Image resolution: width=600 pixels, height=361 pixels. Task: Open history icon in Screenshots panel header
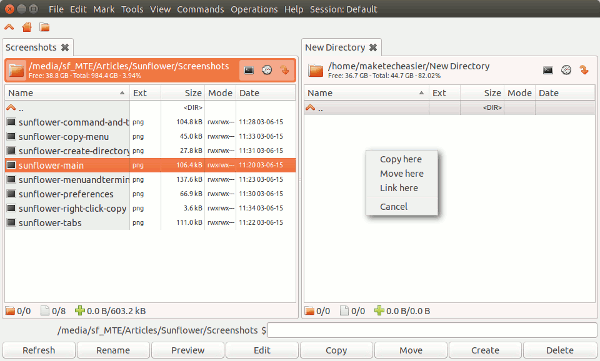pyautogui.click(x=267, y=70)
